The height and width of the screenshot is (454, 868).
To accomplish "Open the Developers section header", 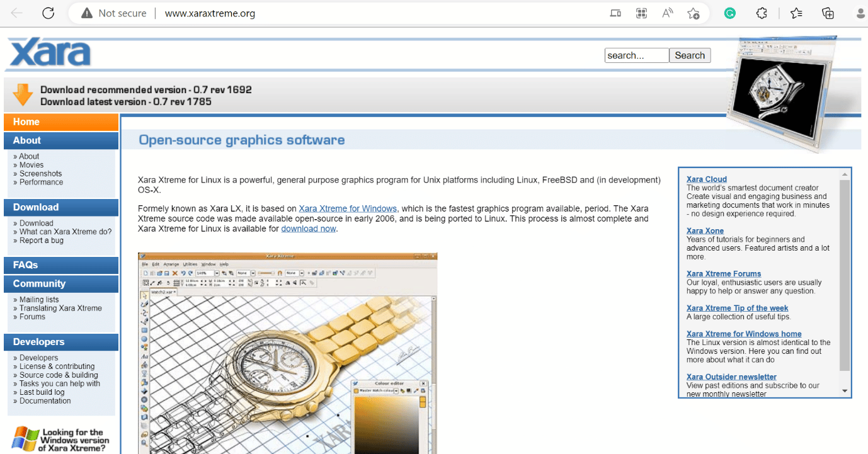I will click(61, 342).
